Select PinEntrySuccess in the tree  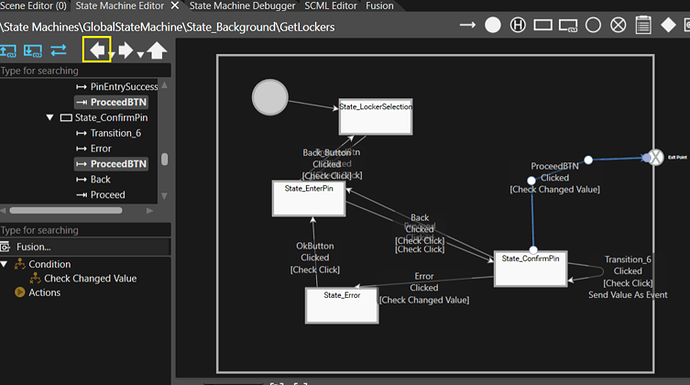coord(124,87)
